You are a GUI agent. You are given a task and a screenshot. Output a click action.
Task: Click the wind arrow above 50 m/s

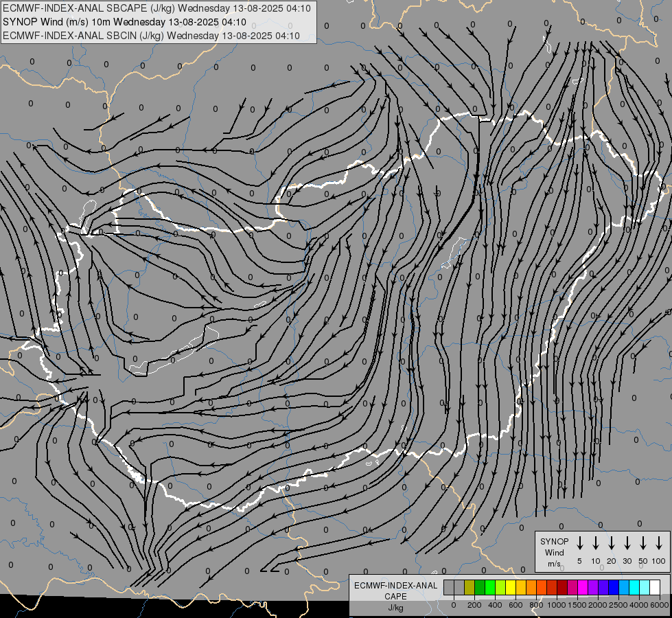coord(643,542)
